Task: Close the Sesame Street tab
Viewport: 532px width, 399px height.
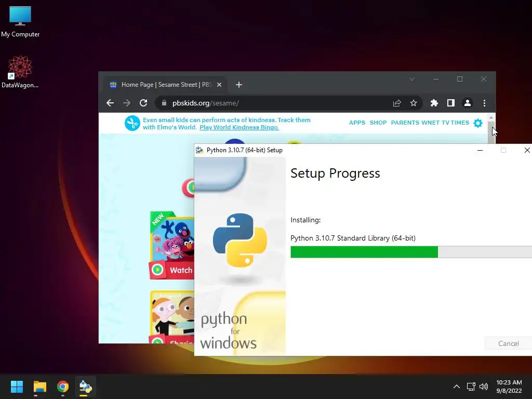Action: coord(219,85)
